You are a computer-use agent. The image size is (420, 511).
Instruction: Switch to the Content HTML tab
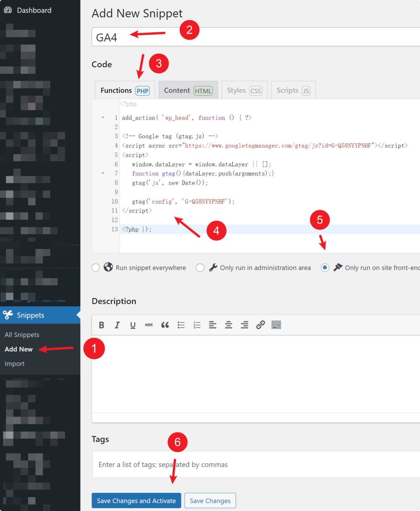(x=188, y=90)
